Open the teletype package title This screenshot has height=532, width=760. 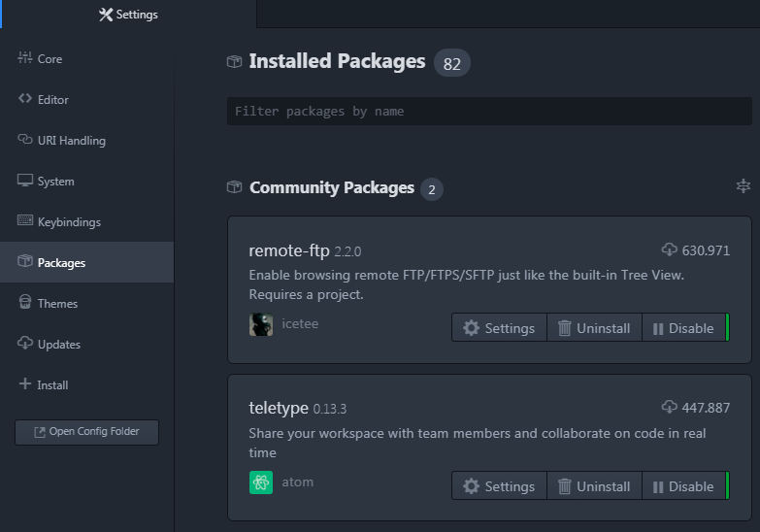(x=279, y=408)
